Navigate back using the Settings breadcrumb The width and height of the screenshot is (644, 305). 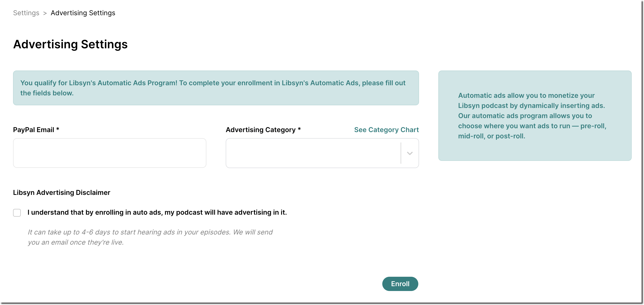click(26, 13)
